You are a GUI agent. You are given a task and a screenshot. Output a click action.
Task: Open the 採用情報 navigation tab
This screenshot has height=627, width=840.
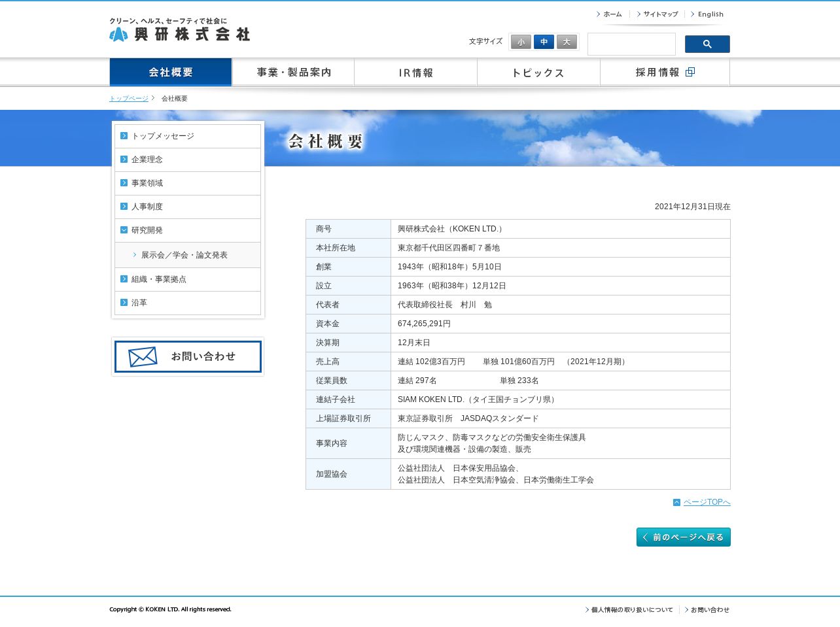[665, 72]
